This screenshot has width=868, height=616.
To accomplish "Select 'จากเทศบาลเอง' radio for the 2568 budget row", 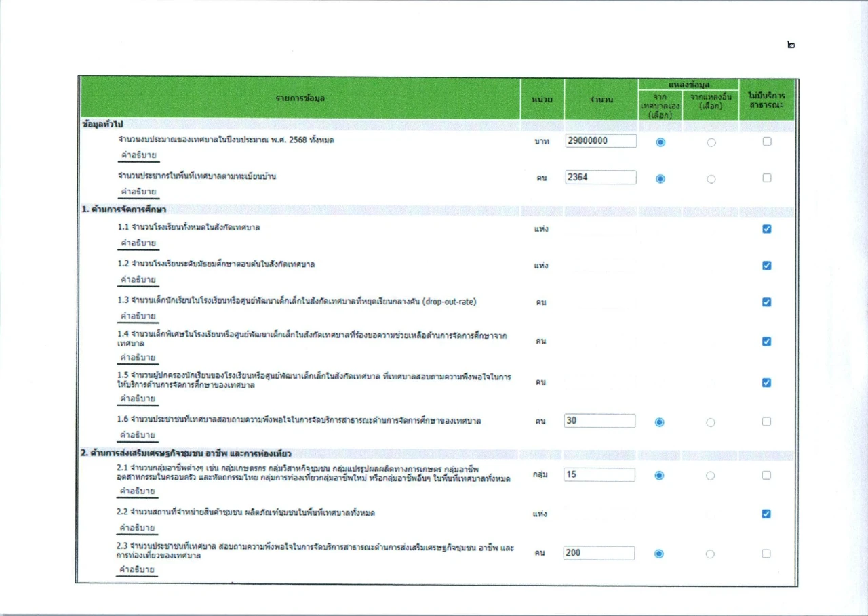I will 660,142.
